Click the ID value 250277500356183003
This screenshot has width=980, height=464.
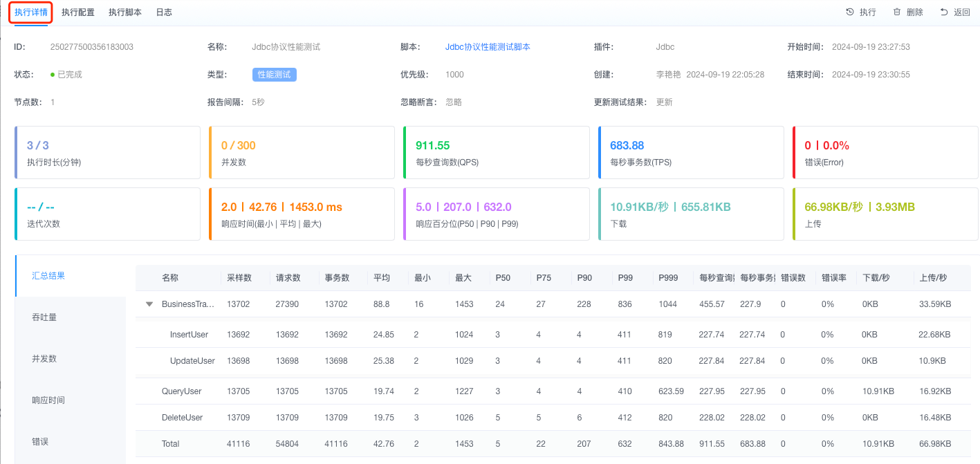click(x=92, y=47)
